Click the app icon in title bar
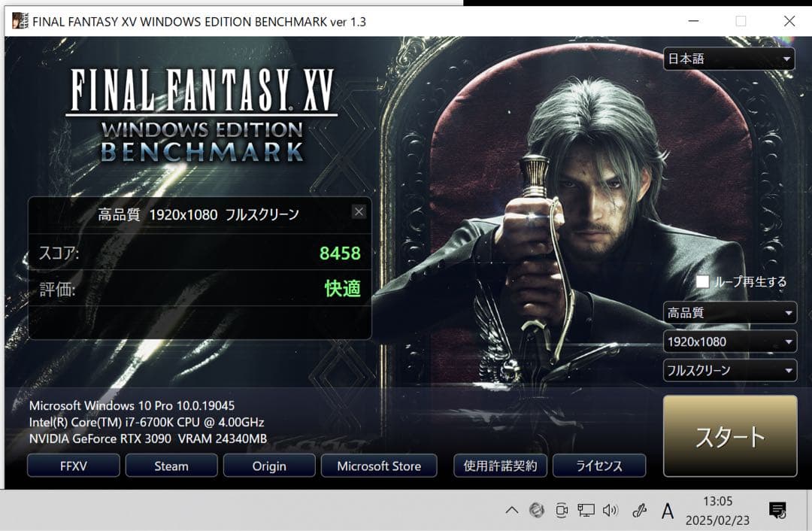Screen dimensions: 812x531 pyautogui.click(x=20, y=21)
